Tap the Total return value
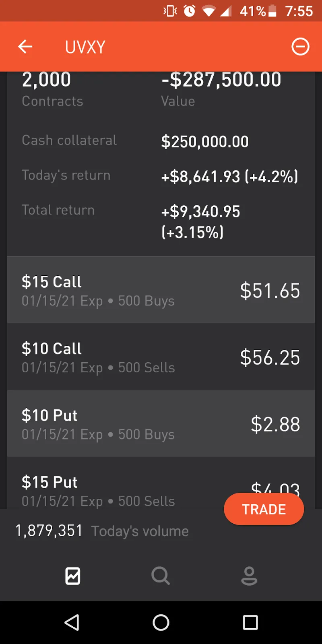 coord(200,221)
